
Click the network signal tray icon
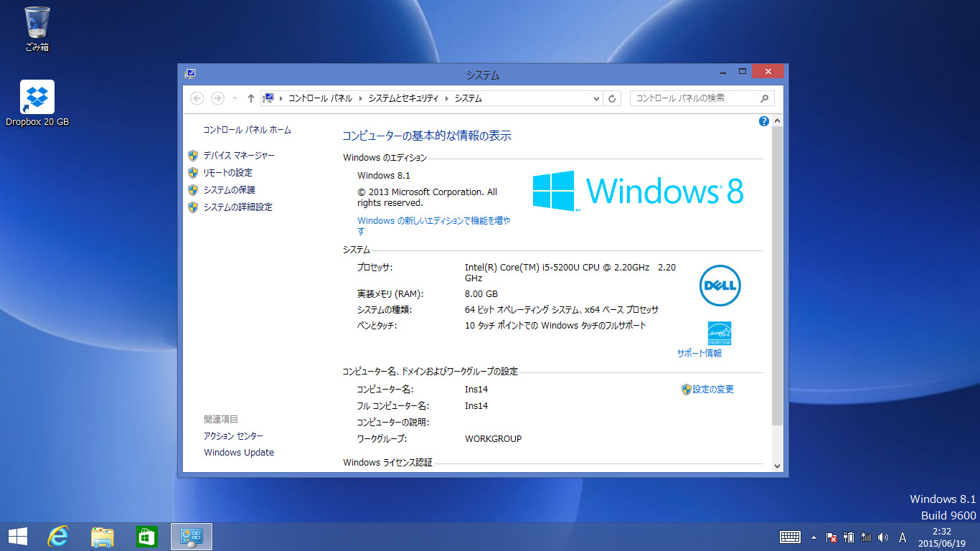866,537
